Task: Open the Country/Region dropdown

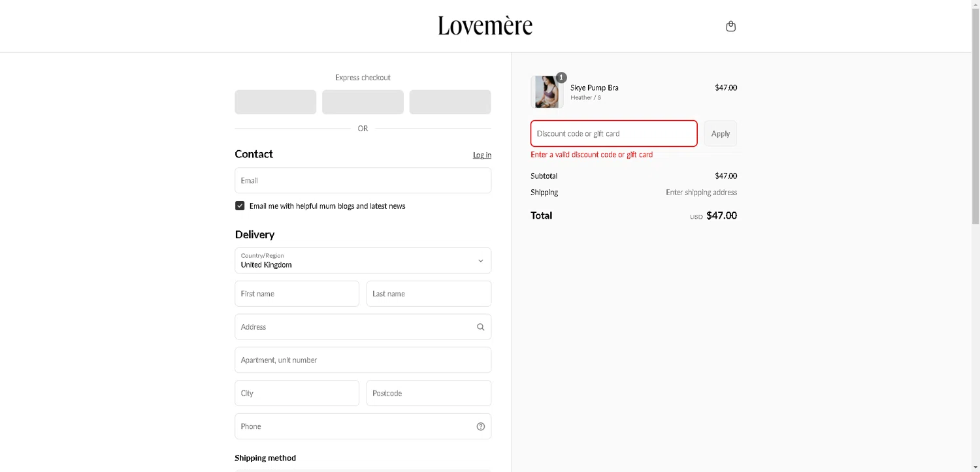Action: 363,260
